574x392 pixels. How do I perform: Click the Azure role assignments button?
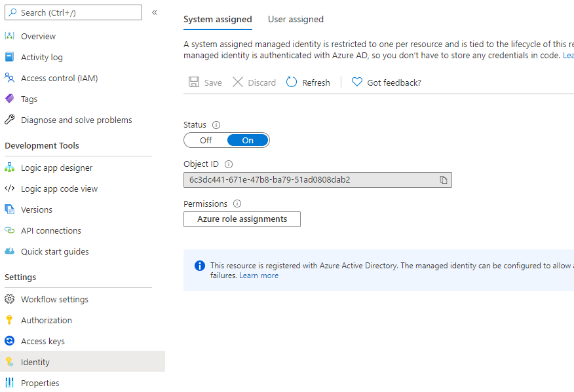point(242,219)
